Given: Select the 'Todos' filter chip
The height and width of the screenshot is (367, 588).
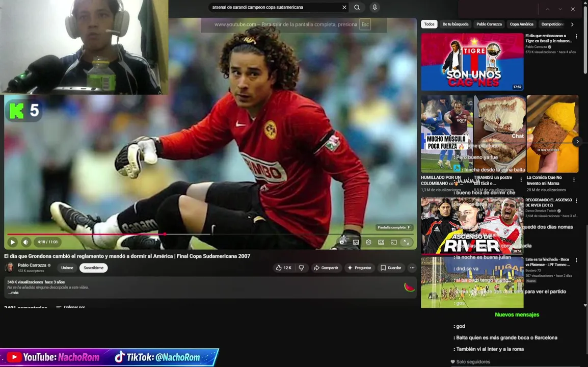Looking at the screenshot, I should pyautogui.click(x=429, y=24).
